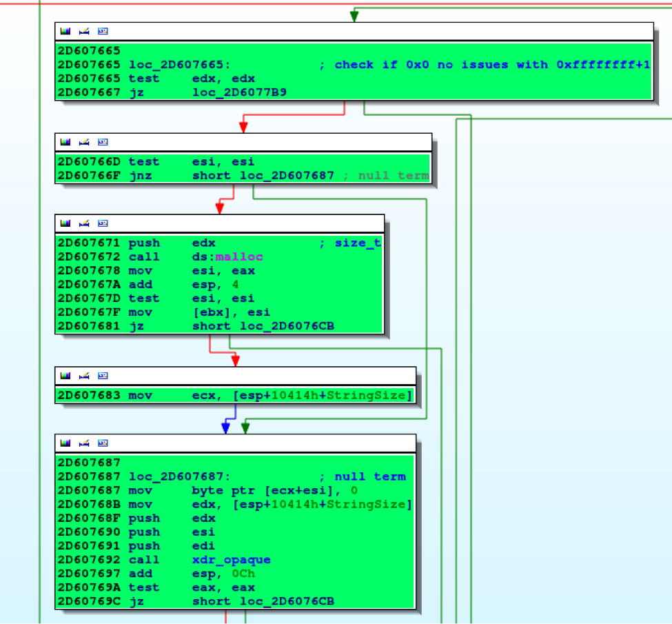Select loc_2D6076CB in malloc block's jz

pos(287,325)
